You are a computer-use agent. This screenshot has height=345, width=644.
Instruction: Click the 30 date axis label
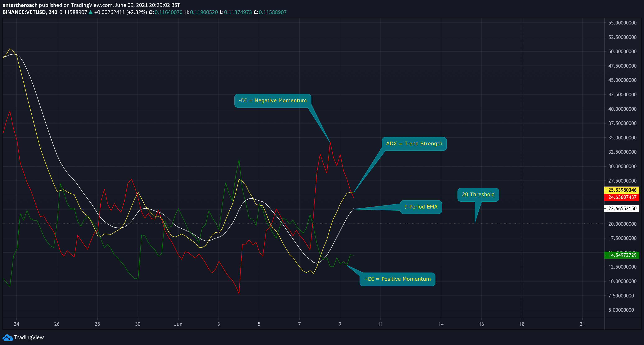138,324
